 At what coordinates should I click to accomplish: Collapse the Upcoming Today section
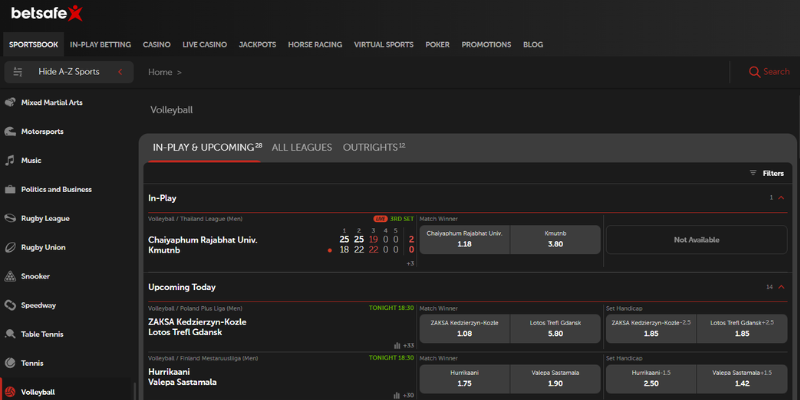point(781,287)
